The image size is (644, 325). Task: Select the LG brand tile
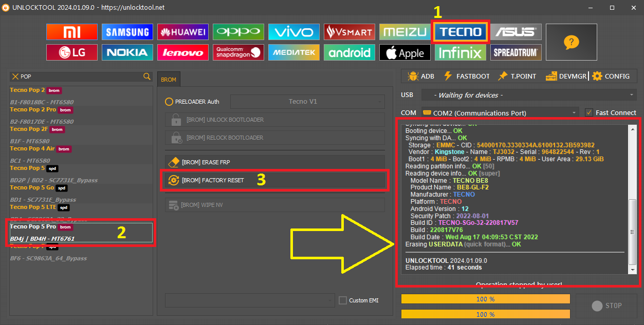[x=71, y=52]
